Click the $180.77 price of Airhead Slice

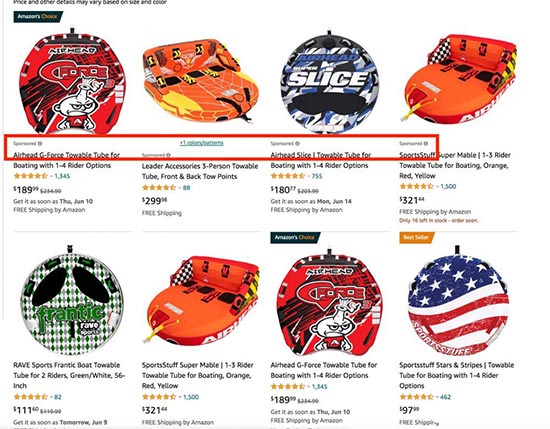(282, 190)
